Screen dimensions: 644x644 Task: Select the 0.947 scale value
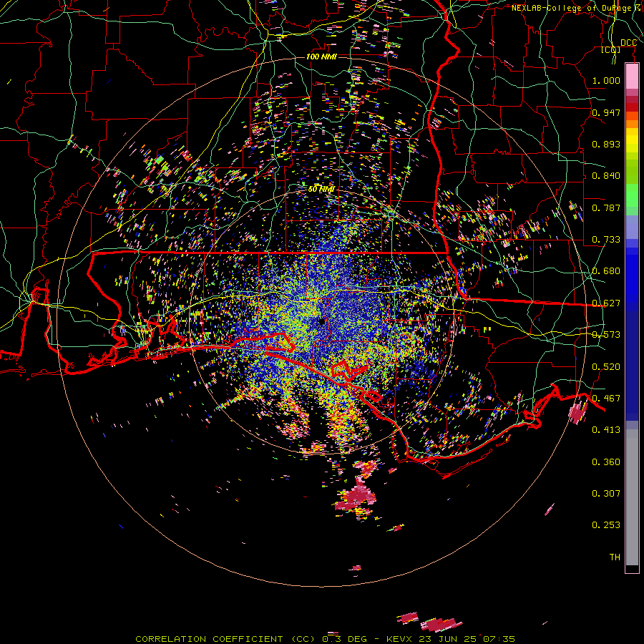[x=606, y=112]
